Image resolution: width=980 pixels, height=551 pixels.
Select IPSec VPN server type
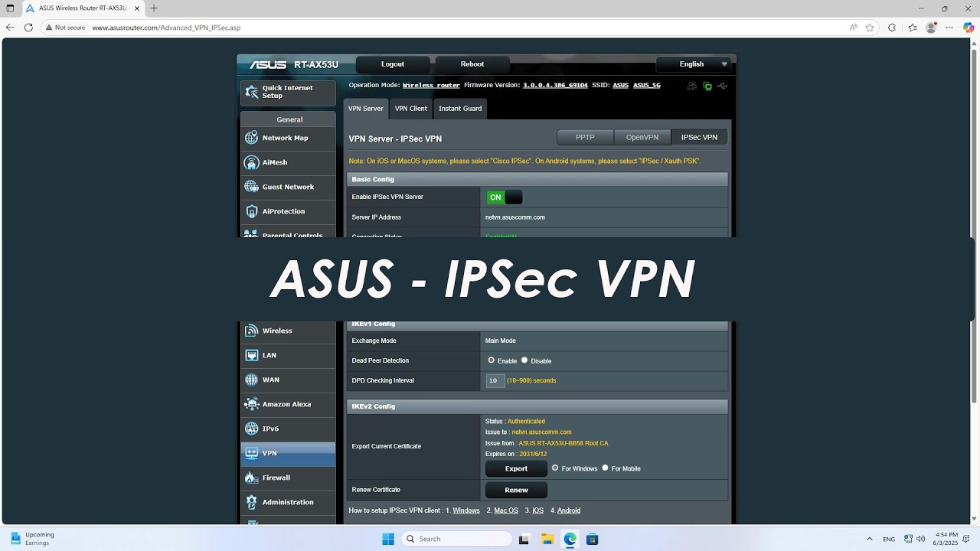pos(699,138)
